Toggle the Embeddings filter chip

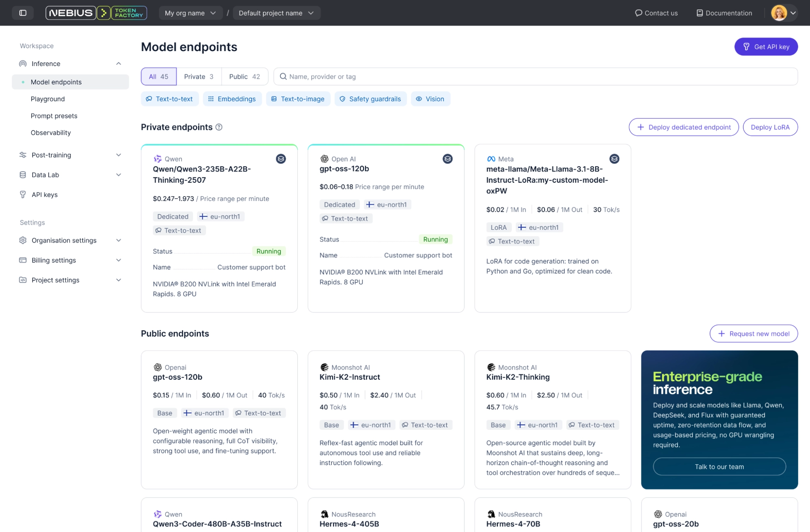[x=232, y=98]
